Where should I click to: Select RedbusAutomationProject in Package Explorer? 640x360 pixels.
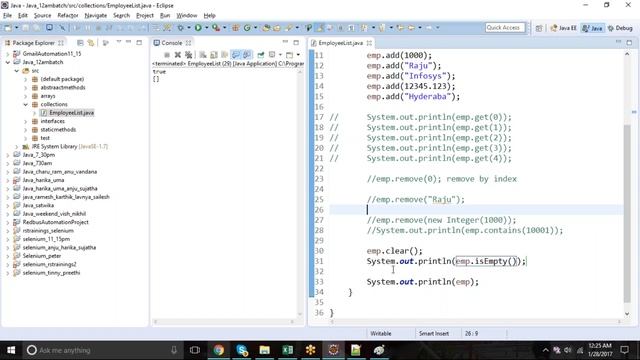(x=56, y=222)
